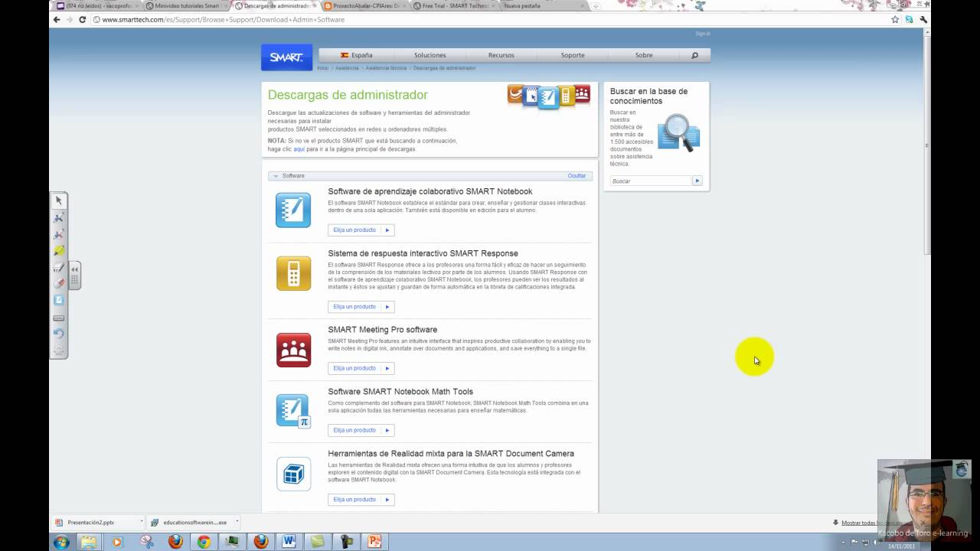Open Elija un producto under SMART Notebook
The width and height of the screenshot is (980, 551).
point(361,230)
